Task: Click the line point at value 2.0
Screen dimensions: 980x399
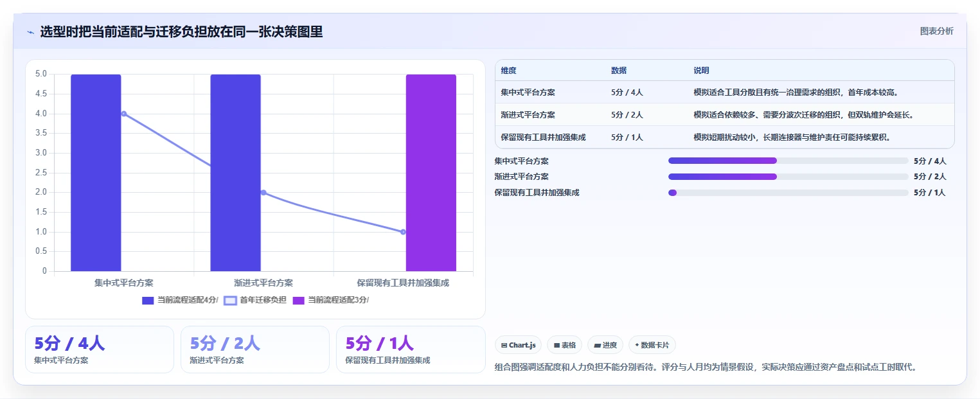Action: point(263,193)
